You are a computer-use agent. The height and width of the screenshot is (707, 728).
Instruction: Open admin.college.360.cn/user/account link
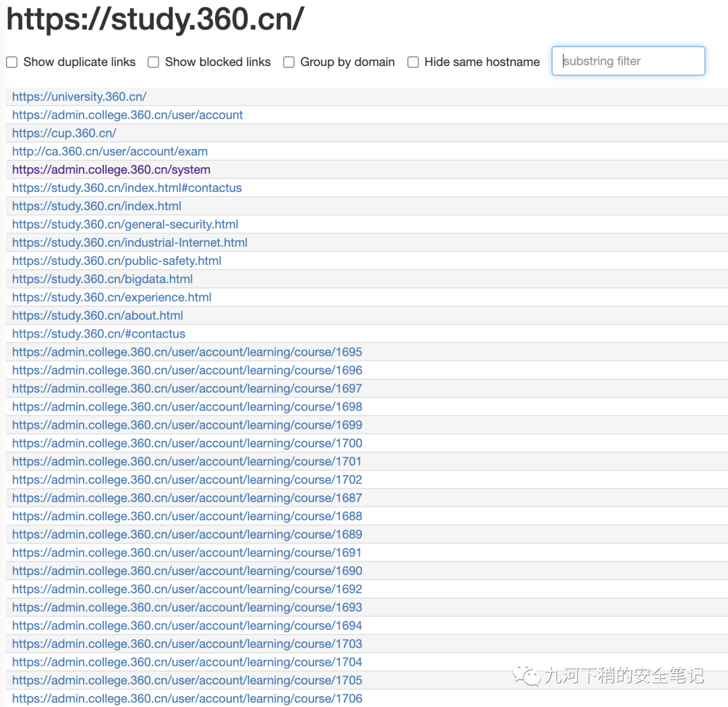pos(127,115)
